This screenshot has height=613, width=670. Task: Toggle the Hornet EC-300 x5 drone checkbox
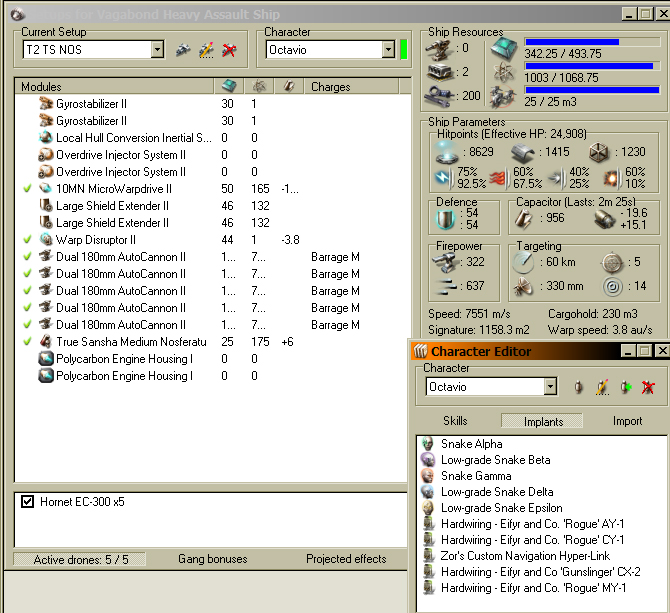coord(27,502)
